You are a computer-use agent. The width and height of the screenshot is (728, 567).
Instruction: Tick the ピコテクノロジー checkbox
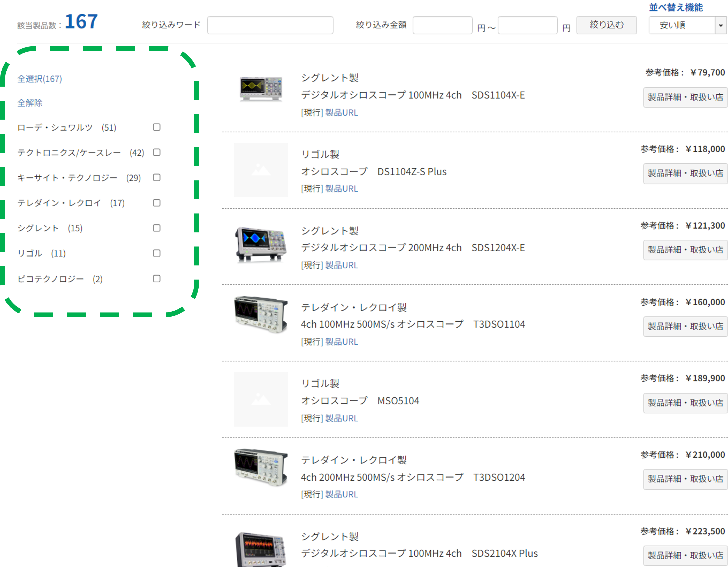[157, 279]
